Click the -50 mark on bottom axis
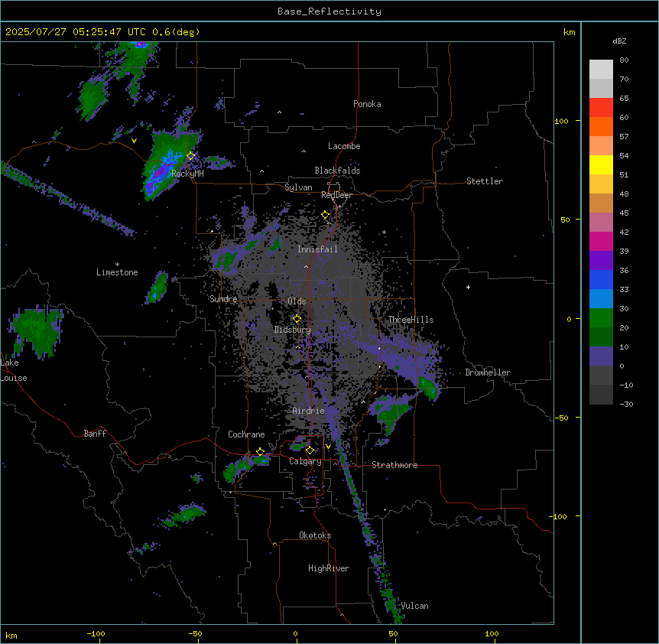Image resolution: width=659 pixels, height=644 pixels. point(195,633)
